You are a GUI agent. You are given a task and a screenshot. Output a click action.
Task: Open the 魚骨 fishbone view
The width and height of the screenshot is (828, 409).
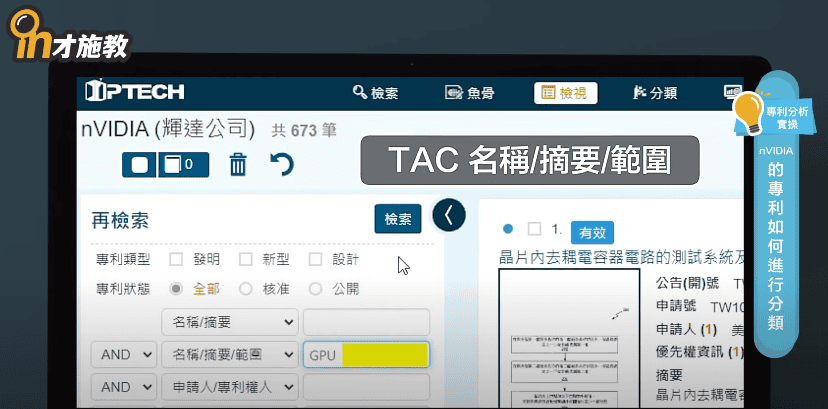469,93
